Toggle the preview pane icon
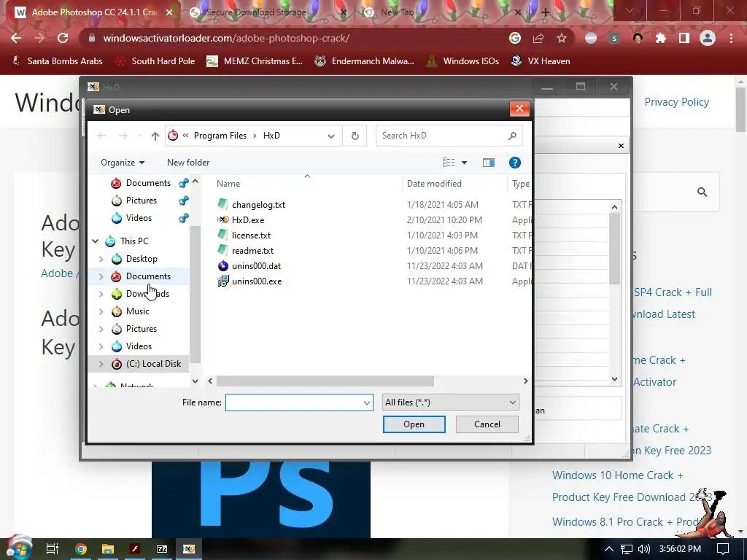The image size is (747, 560). tap(488, 163)
